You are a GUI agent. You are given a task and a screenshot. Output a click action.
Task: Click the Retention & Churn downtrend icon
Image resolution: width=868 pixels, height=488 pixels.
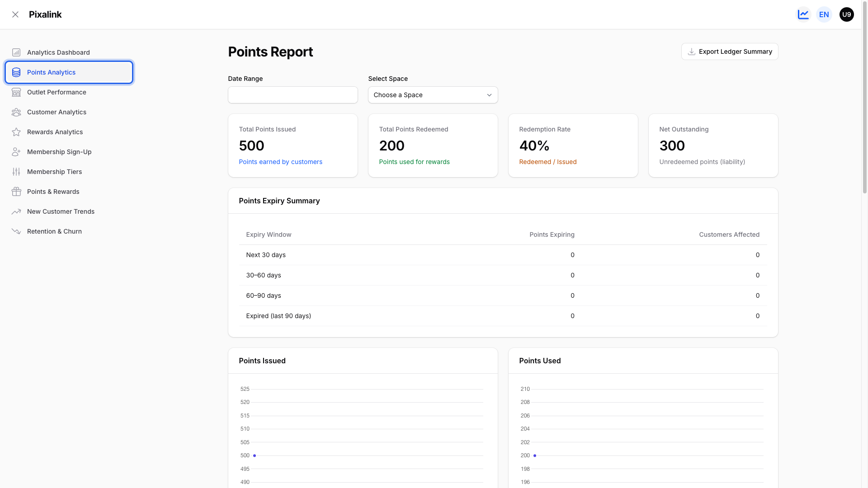click(x=16, y=231)
